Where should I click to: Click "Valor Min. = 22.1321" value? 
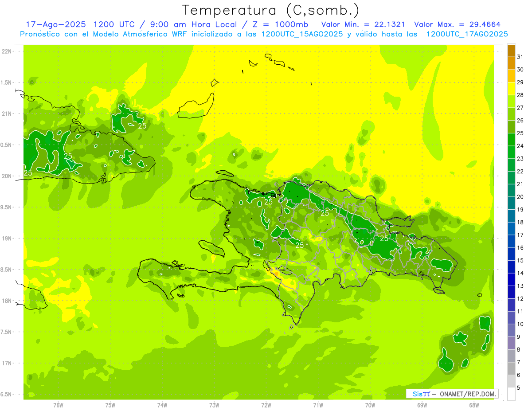[363, 24]
